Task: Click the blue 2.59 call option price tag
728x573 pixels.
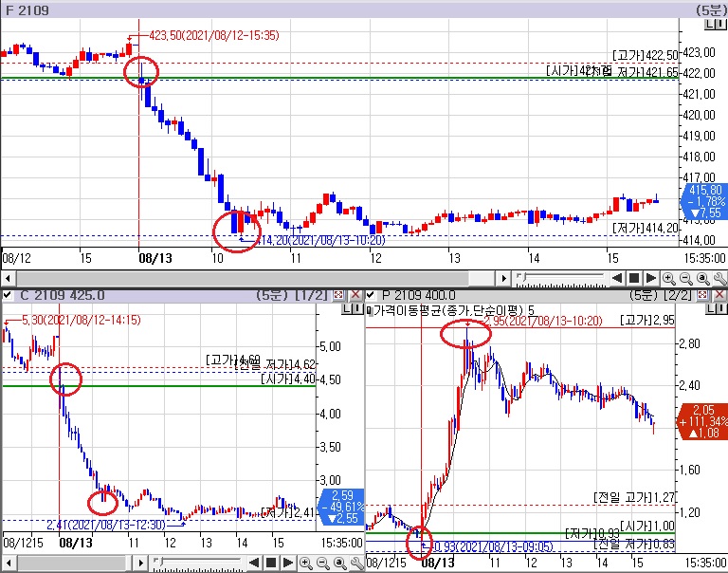Action: pos(341,507)
